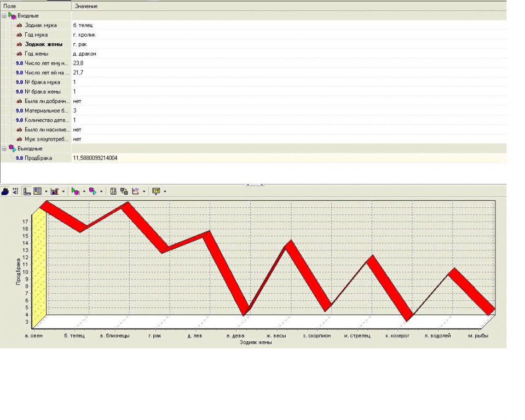Click the hand pan tool icon

(5, 191)
